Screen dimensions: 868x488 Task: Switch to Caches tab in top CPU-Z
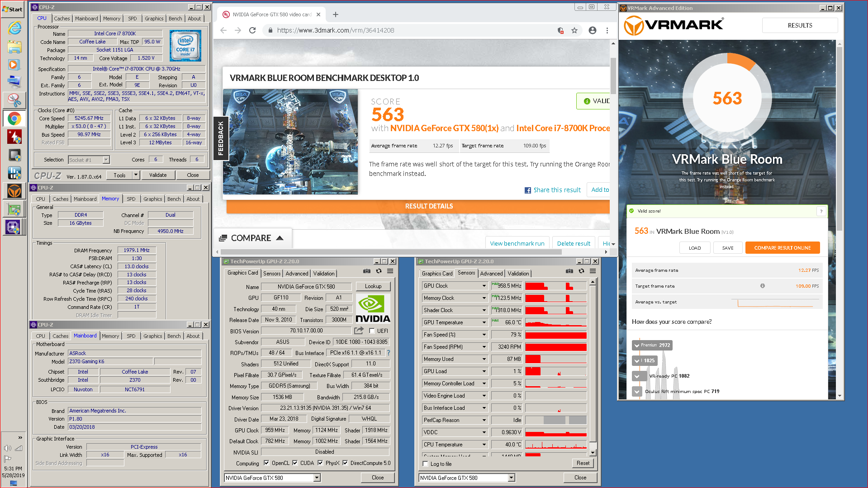point(62,19)
